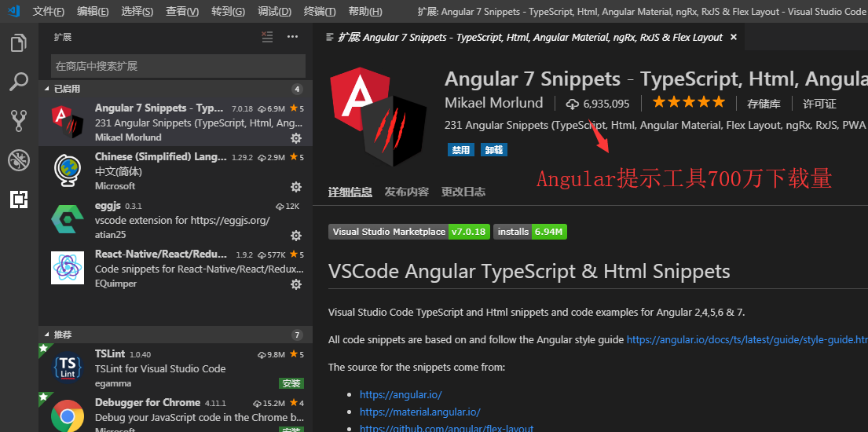Focus the 在商店中搜索扩展 search box
The image size is (868, 432).
click(x=178, y=66)
